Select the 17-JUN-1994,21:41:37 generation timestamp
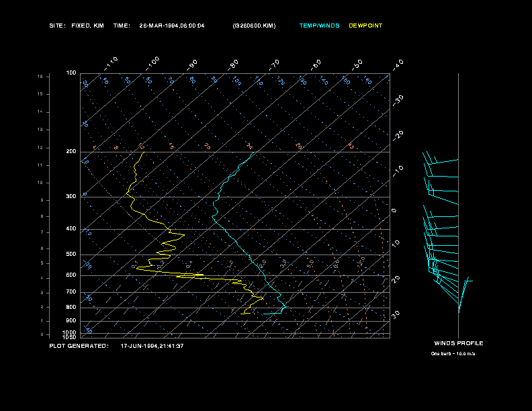Viewport: 532px width, 411px height. [152, 346]
